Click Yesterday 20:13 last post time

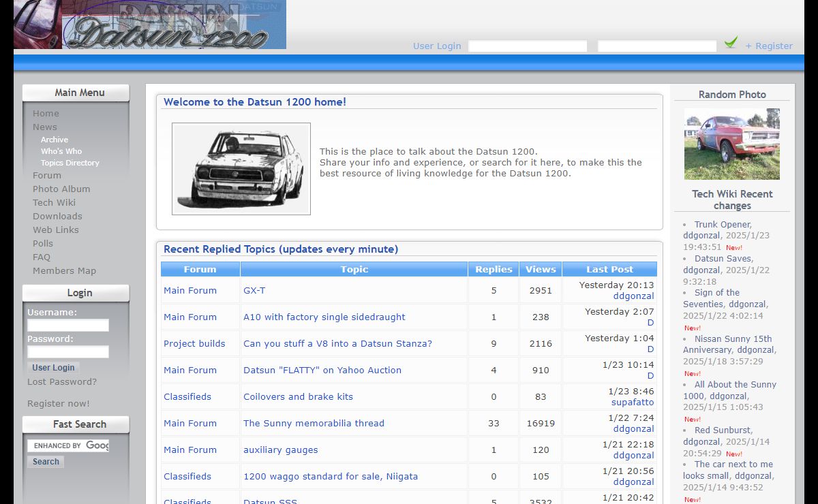pos(616,285)
